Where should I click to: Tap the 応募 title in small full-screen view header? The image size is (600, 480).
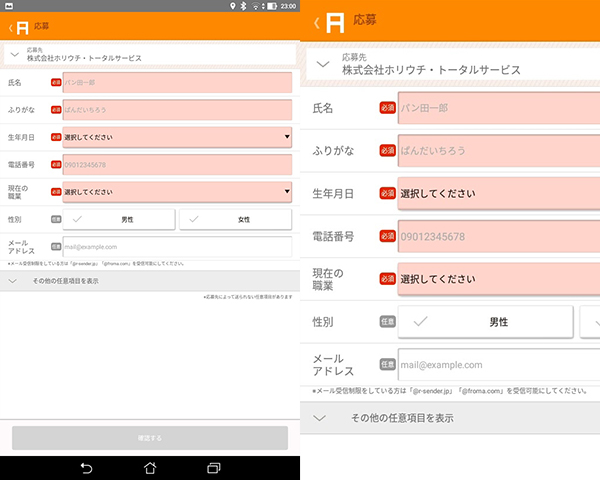(41, 26)
